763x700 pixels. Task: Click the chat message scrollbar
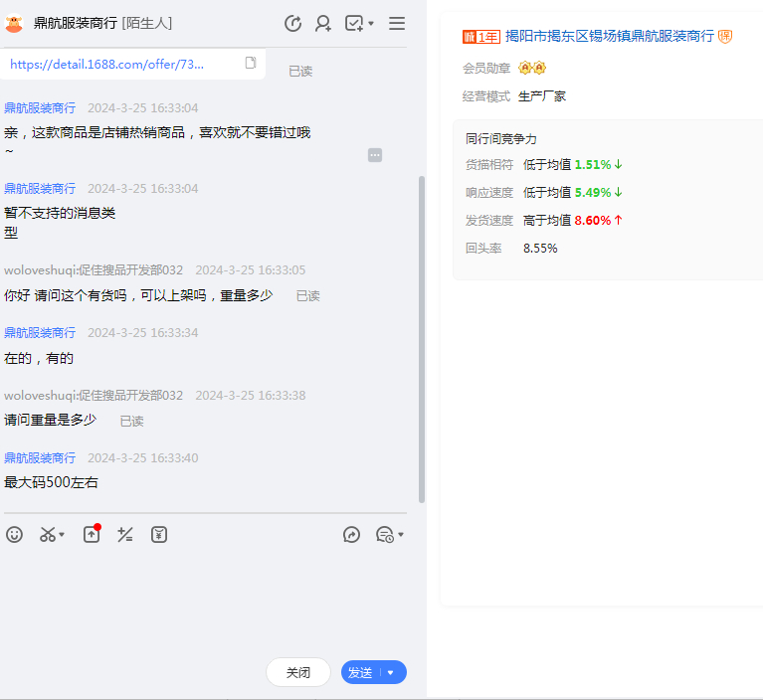422,338
